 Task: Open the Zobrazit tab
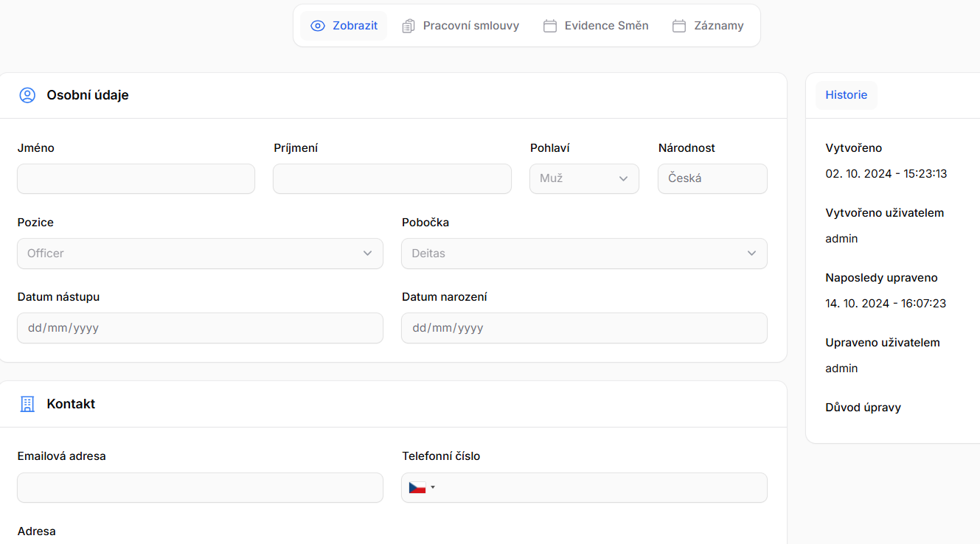pyautogui.click(x=344, y=26)
